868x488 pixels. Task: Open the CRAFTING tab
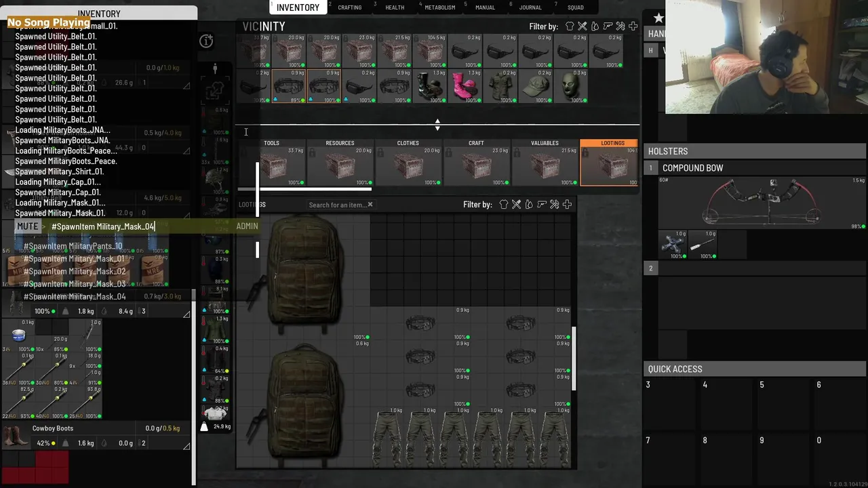click(349, 7)
